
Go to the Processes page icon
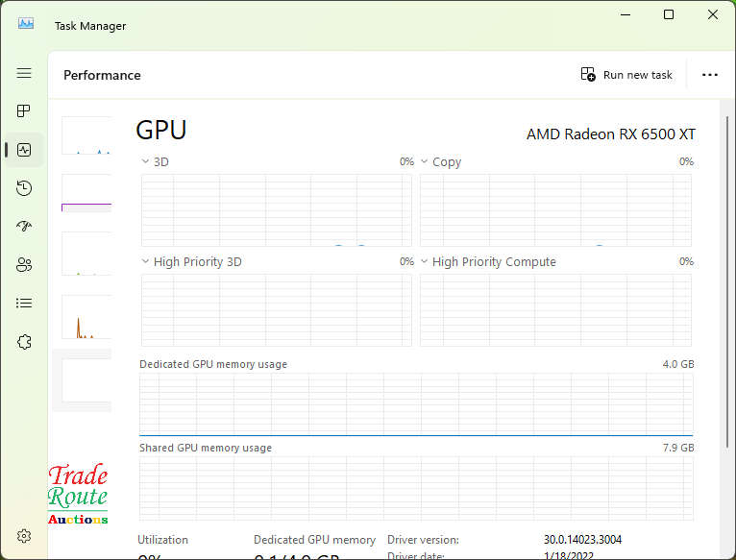[24, 111]
